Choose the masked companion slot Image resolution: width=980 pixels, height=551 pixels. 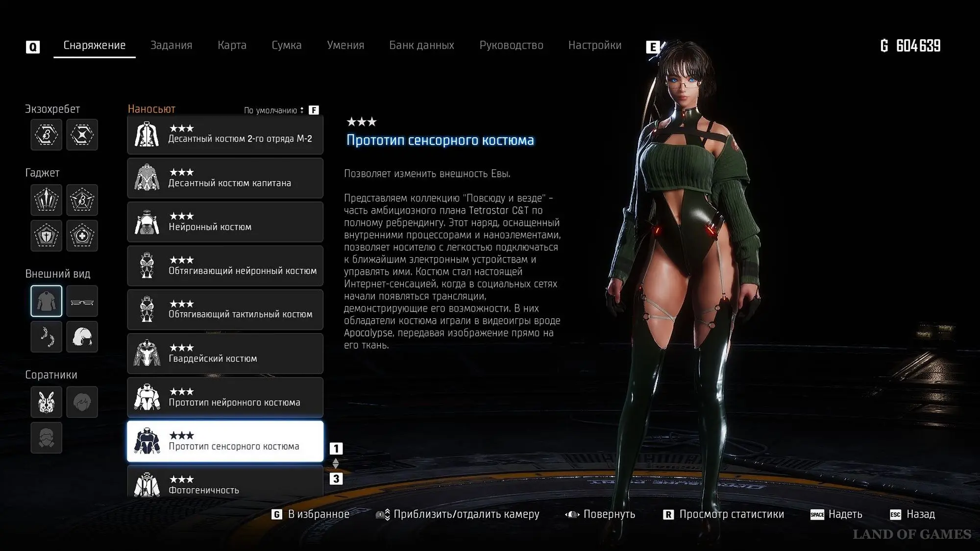pos(47,438)
